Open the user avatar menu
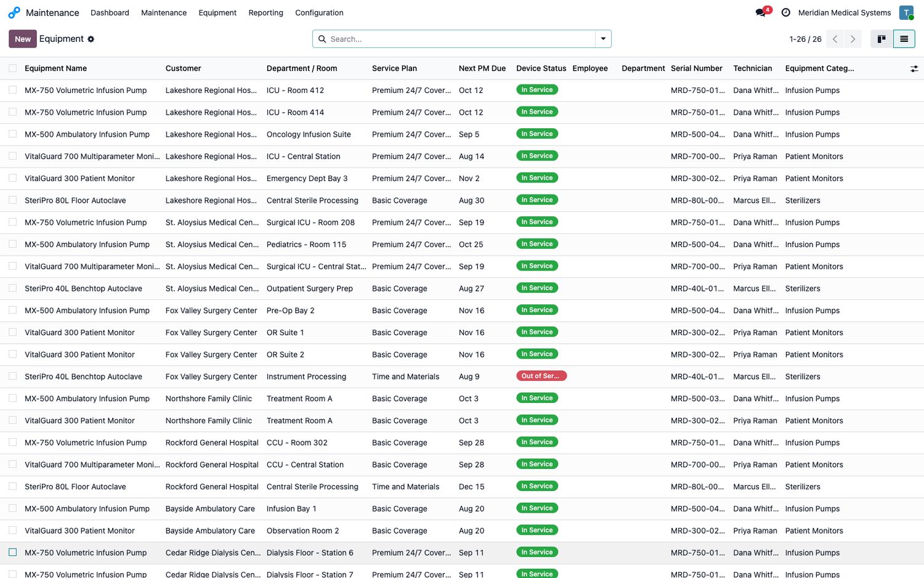924x578 pixels. [906, 12]
